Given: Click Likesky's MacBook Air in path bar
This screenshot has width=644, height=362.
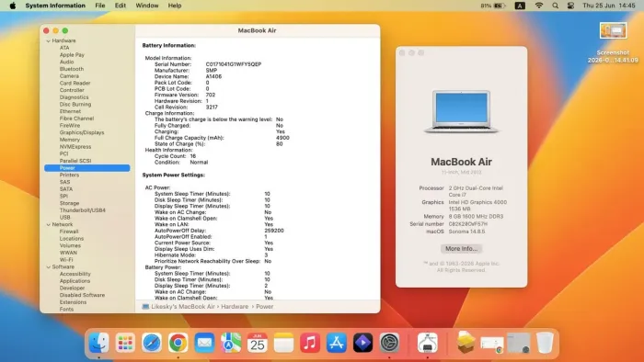Looking at the screenshot, I should [x=183, y=307].
